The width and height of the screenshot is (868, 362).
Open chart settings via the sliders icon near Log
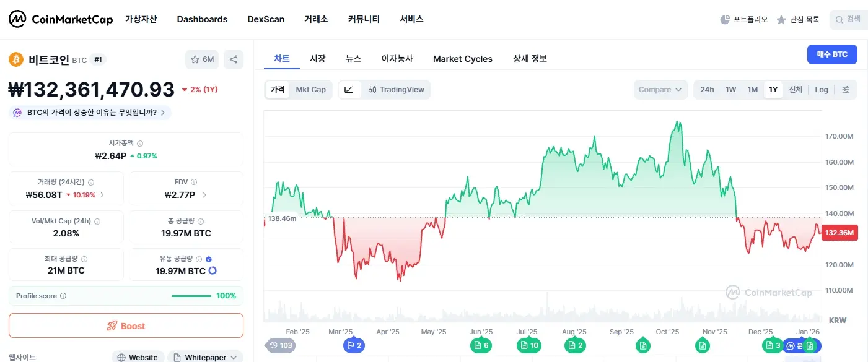point(846,89)
